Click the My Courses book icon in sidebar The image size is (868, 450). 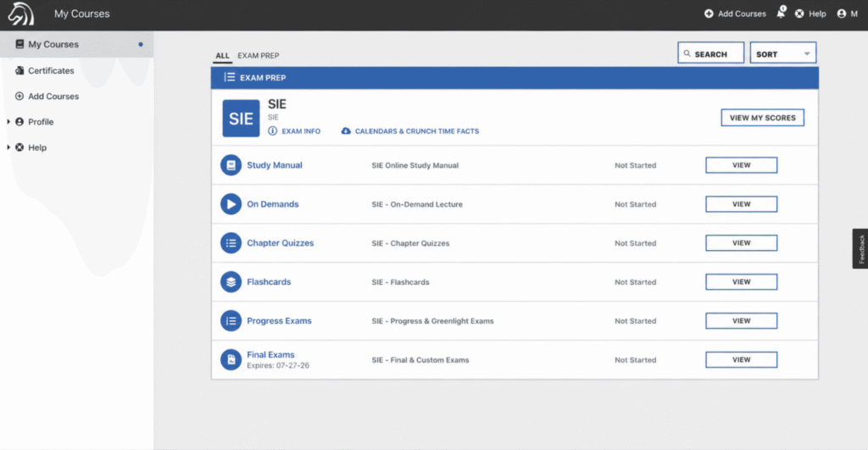19,44
